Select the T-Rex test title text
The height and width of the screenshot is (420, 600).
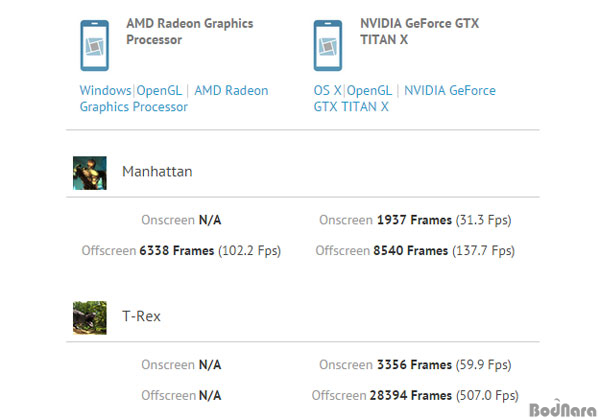(141, 317)
